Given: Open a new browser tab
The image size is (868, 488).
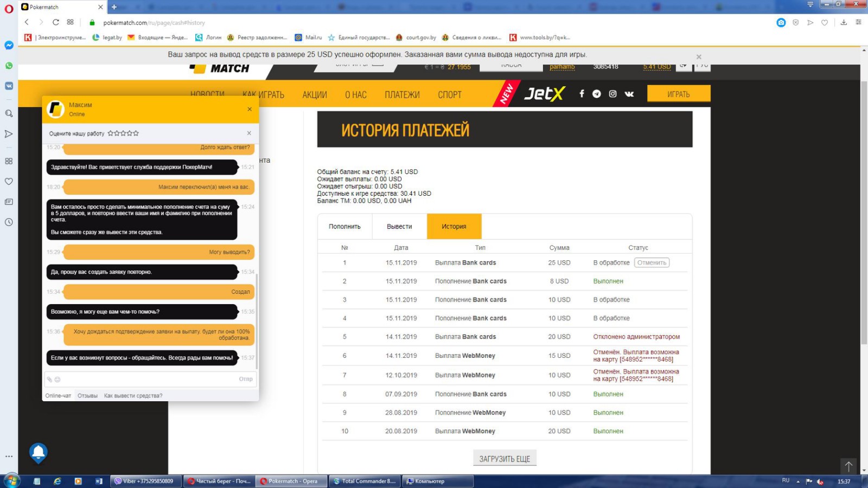Looking at the screenshot, I should point(114,7).
